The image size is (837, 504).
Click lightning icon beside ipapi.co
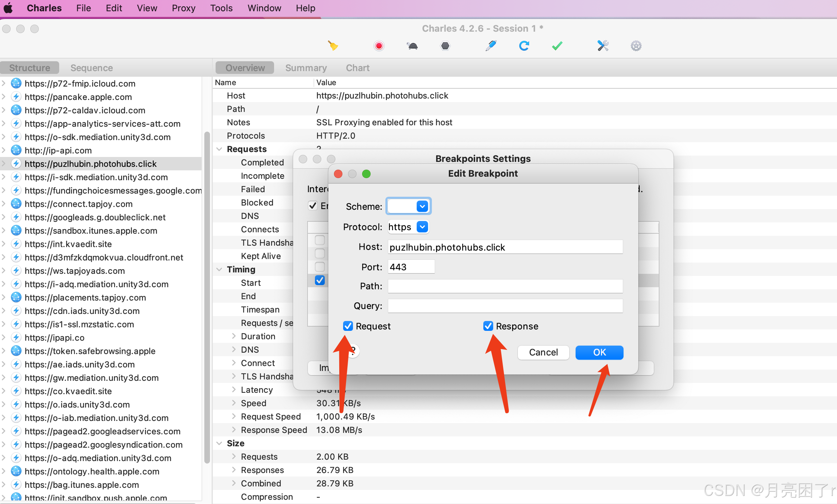click(x=16, y=338)
